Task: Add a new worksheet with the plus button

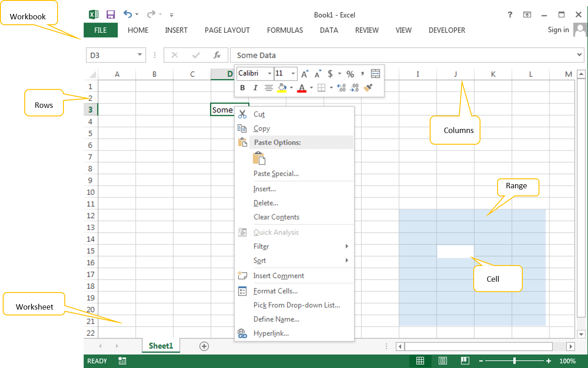Action: coord(204,346)
